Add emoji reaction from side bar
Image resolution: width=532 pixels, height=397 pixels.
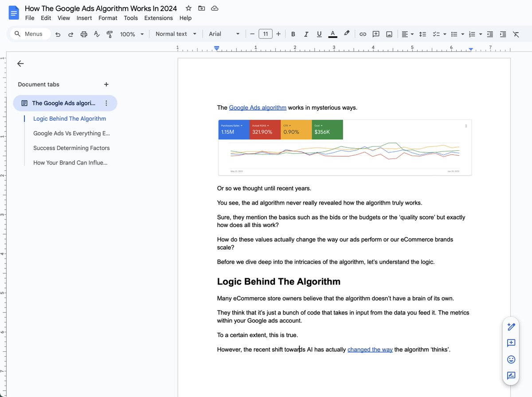[511, 359]
